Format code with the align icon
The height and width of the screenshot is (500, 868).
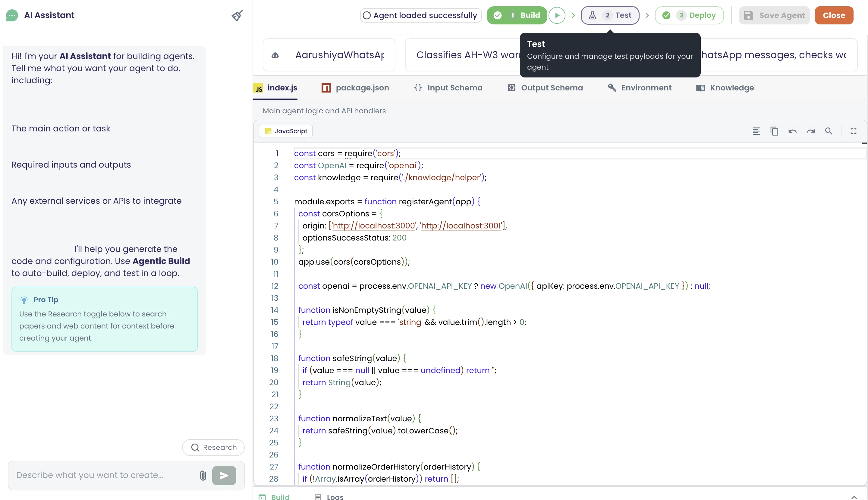click(x=756, y=131)
